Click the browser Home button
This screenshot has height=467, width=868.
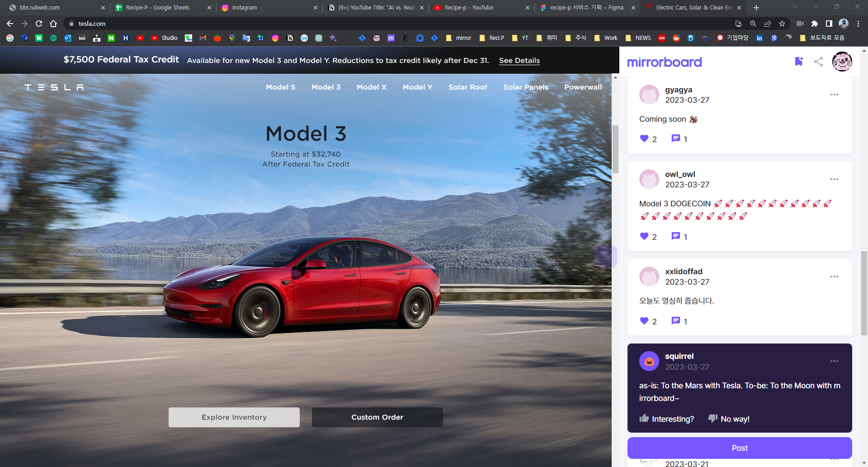[53, 24]
